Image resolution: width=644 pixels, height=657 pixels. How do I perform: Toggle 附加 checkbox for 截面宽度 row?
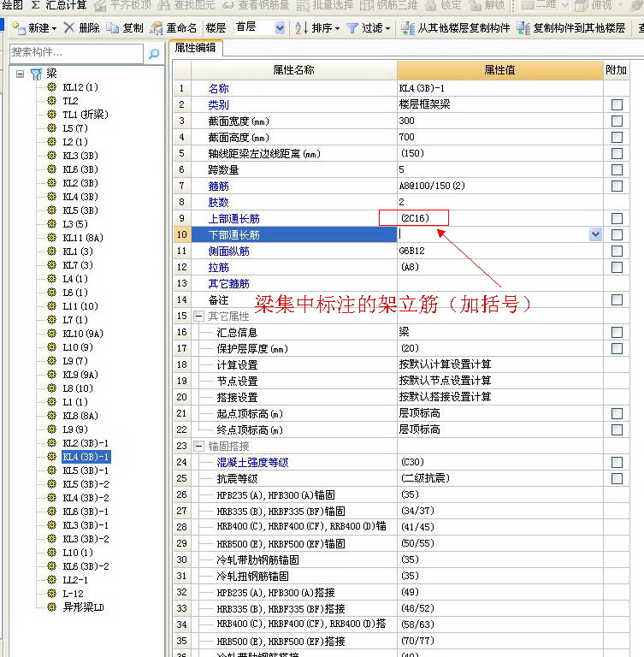(x=617, y=121)
